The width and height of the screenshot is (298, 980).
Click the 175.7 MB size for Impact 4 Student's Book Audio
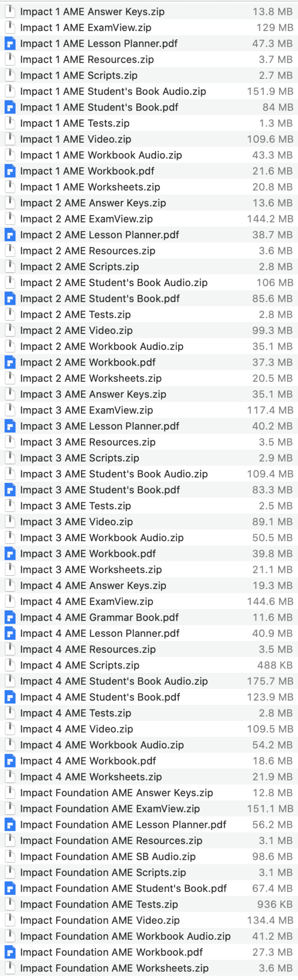(271, 681)
